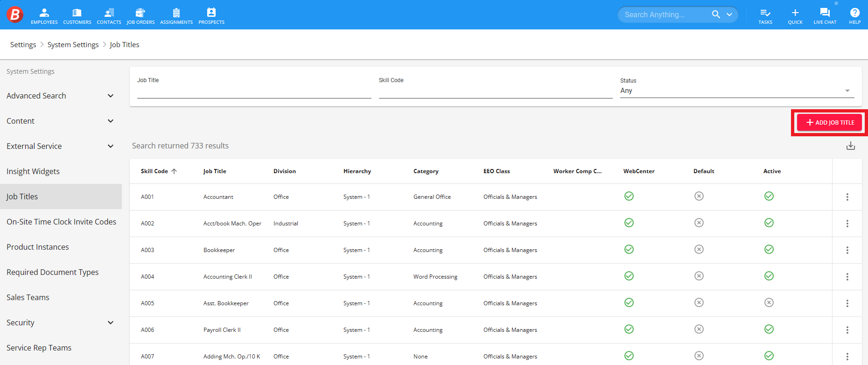
Task: Click the Search Anything input box
Action: point(665,14)
